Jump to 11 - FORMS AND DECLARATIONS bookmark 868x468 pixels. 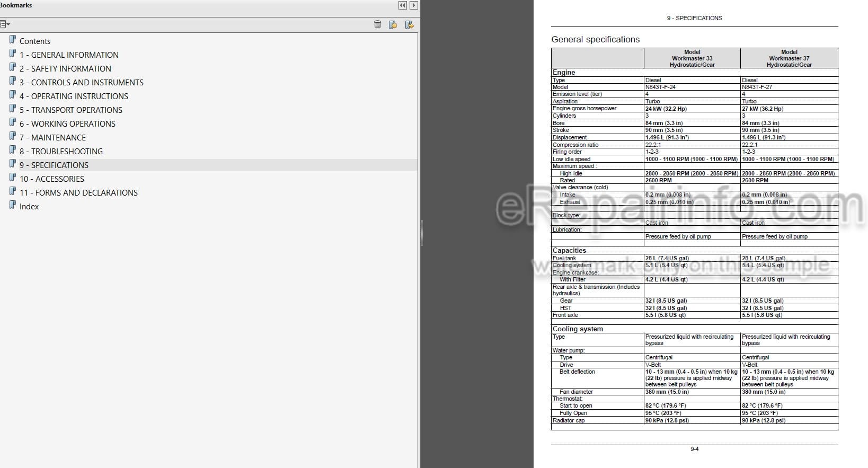coord(78,193)
